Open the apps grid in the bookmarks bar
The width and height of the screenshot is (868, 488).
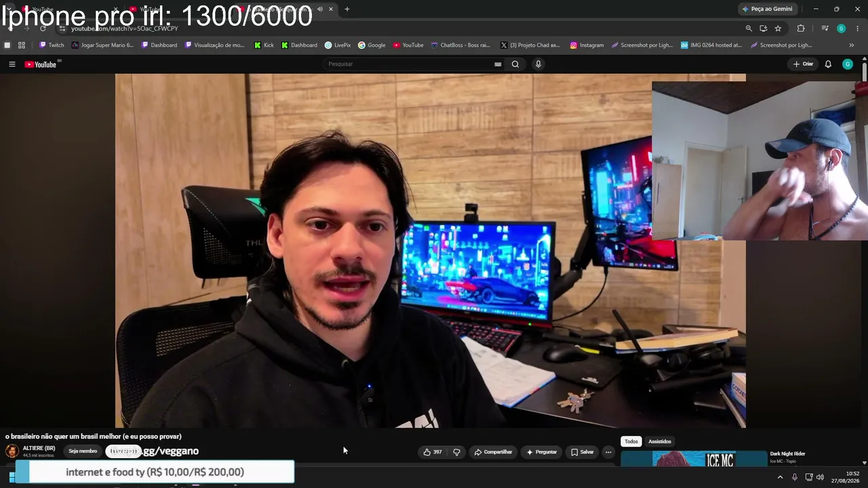pyautogui.click(x=22, y=45)
